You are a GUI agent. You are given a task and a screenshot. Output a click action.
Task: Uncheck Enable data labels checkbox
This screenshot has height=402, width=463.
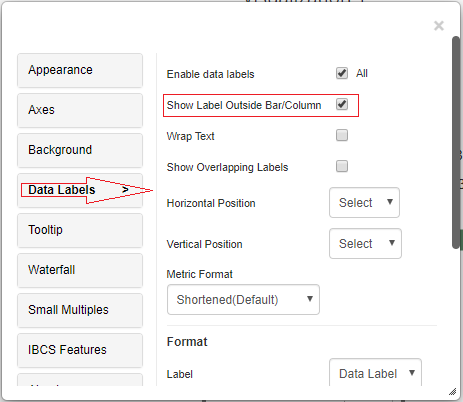pyautogui.click(x=342, y=73)
